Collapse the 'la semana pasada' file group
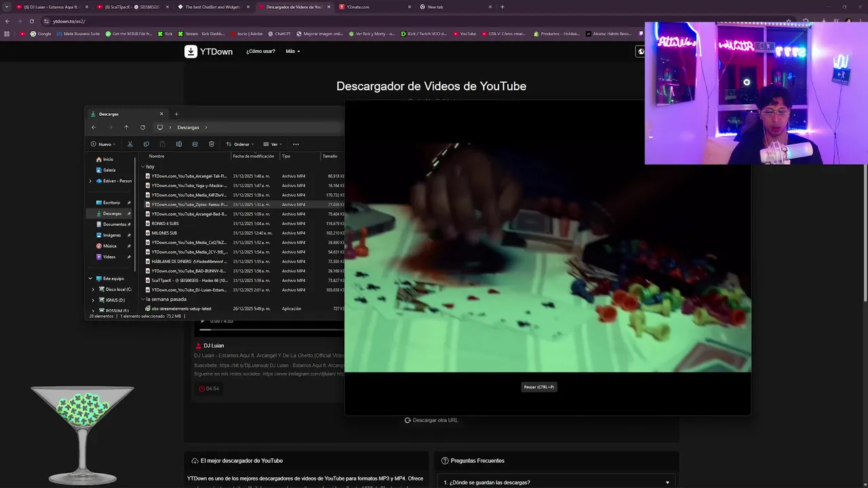Viewport: 868px width, 488px height. (143, 299)
